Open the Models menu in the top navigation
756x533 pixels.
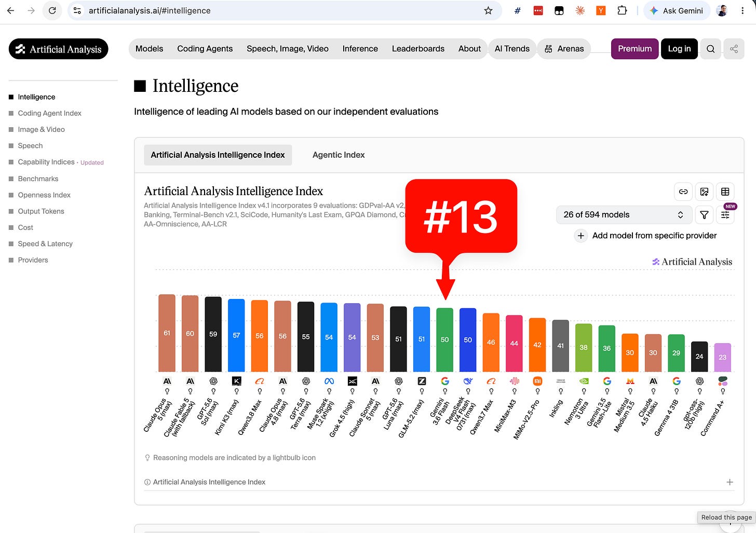click(149, 49)
